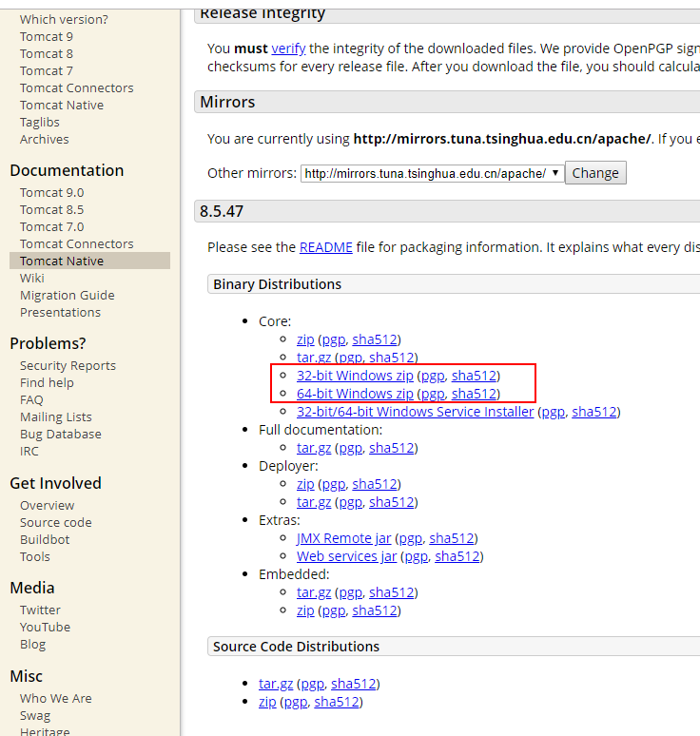The image size is (700, 736).
Task: Open the FAQ sidebar link
Action: coord(31,400)
